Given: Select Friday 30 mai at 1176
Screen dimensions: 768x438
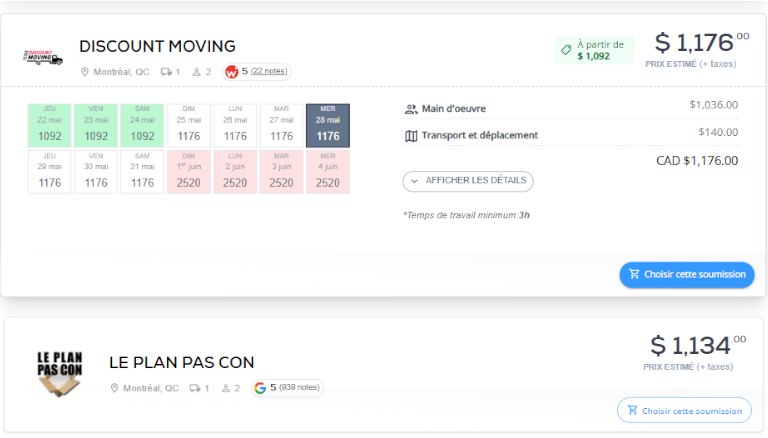Looking at the screenshot, I should pyautogui.click(x=96, y=172).
